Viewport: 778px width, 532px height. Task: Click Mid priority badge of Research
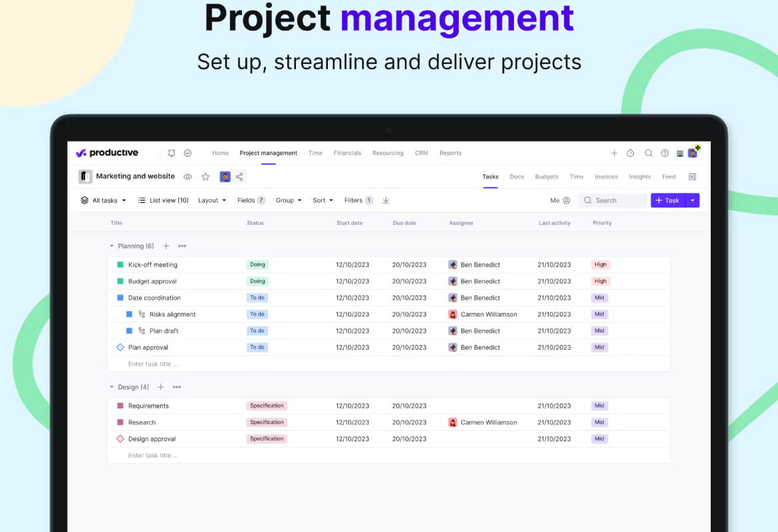coord(599,422)
